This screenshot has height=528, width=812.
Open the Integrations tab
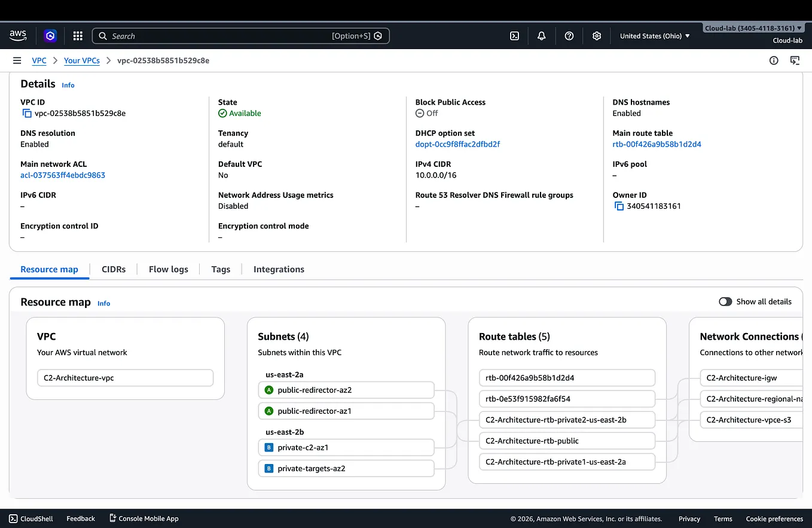(279, 269)
